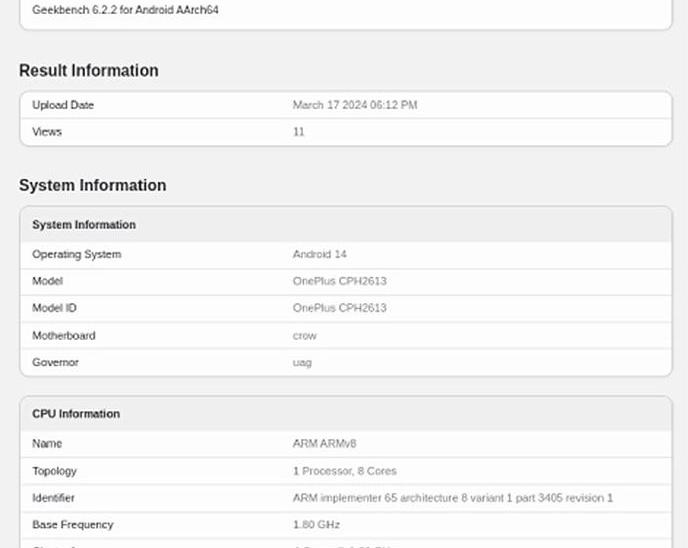The image size is (688, 548).
Task: Click the Result Information heading
Action: click(x=89, y=71)
